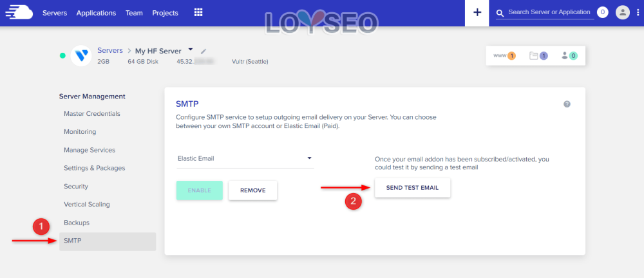Click the green server status dot
This screenshot has height=278, width=644.
(62, 55)
